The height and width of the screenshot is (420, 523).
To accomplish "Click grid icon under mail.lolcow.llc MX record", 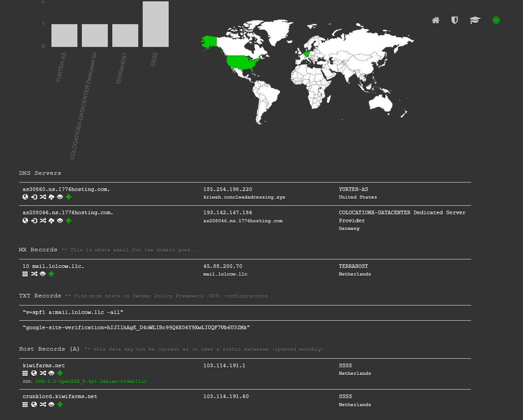I will click(25, 274).
